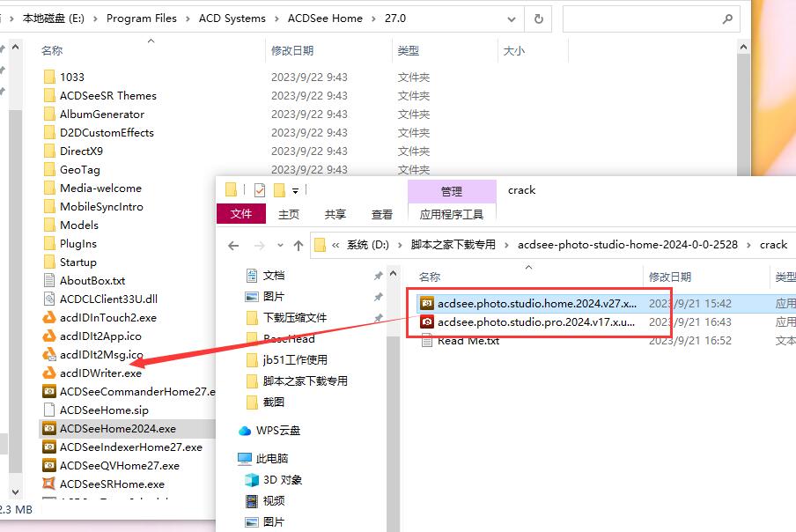Click the new folder quick-access icon
The height and width of the screenshot is (532, 796).
pos(279,190)
